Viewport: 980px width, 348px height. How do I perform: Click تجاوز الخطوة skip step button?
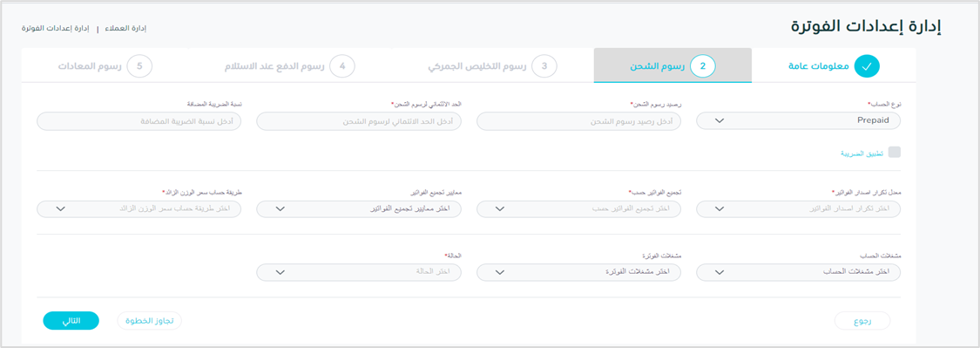tap(149, 320)
